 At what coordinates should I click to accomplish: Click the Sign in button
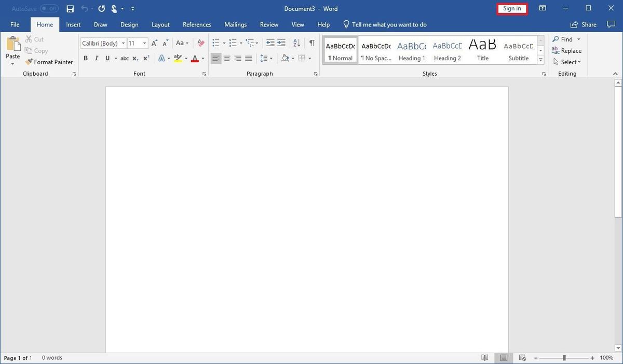coord(511,8)
